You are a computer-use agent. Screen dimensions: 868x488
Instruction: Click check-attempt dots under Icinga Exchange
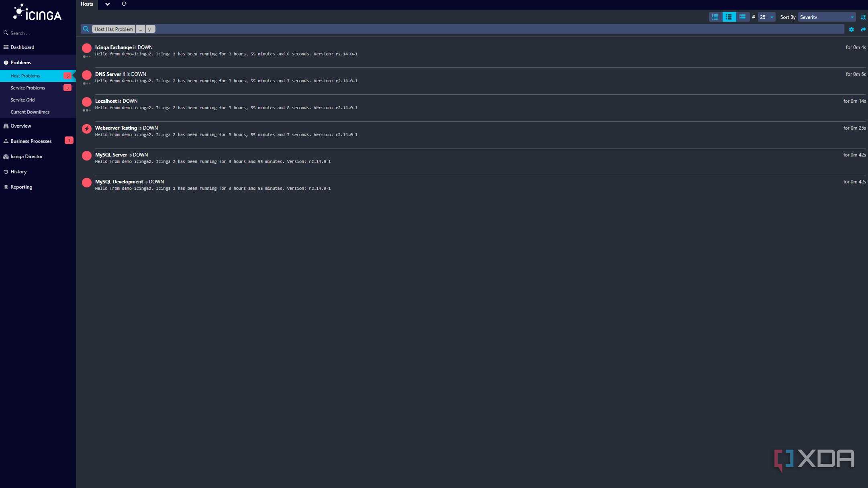click(87, 57)
